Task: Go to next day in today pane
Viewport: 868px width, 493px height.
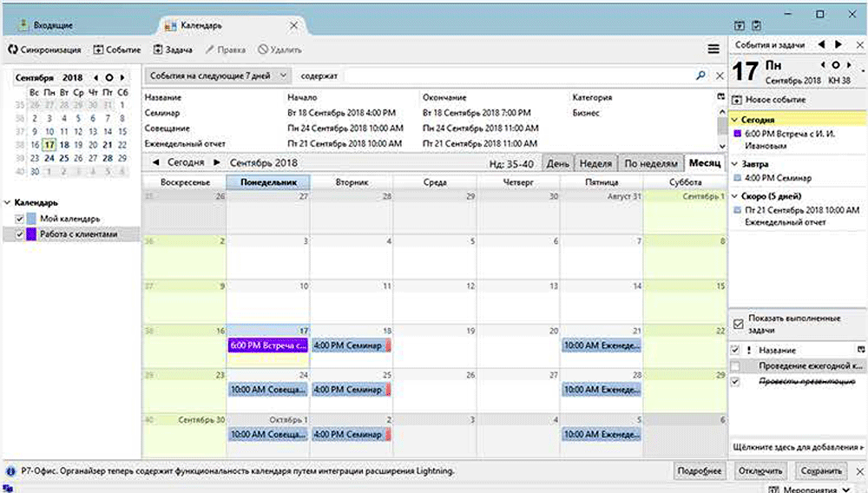Action: [849, 65]
